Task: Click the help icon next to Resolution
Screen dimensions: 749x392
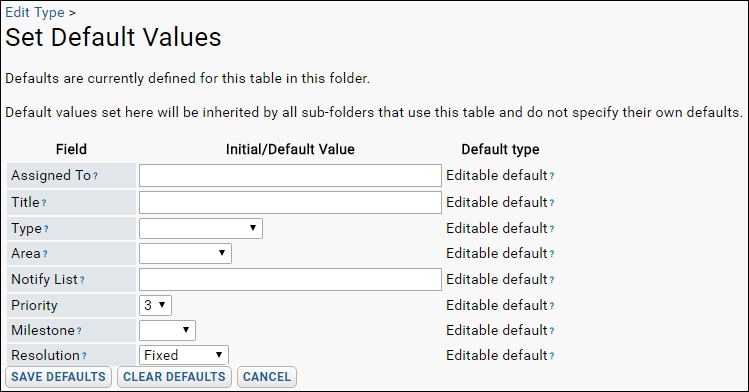Action: tap(84, 356)
